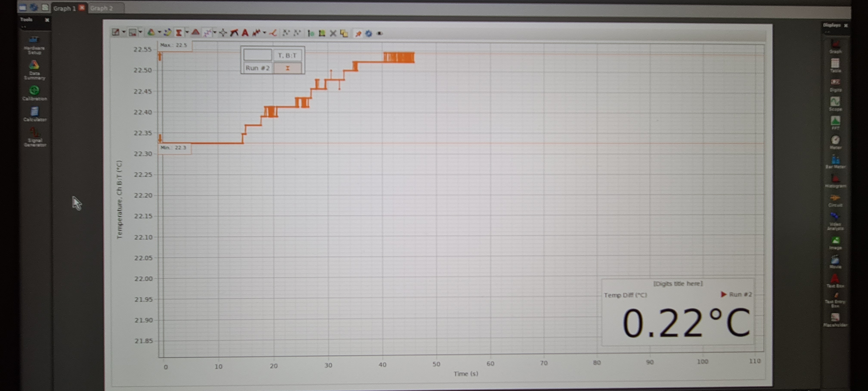Toggle the coordinates crosshair tool
Screen dimensions: 868x391
223,33
